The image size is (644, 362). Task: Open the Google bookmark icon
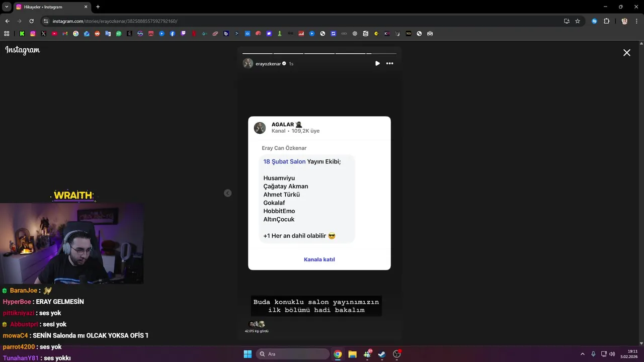coord(76,34)
